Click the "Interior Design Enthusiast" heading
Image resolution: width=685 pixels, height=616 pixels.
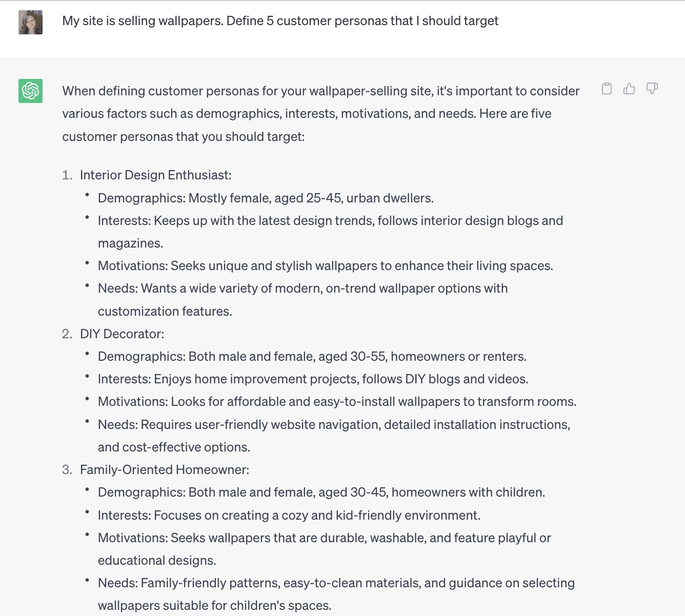click(155, 175)
